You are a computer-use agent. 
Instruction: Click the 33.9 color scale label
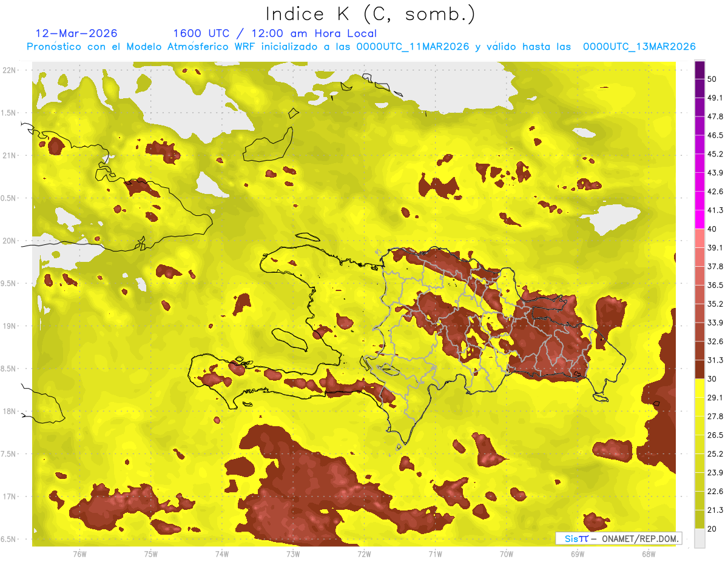click(715, 323)
